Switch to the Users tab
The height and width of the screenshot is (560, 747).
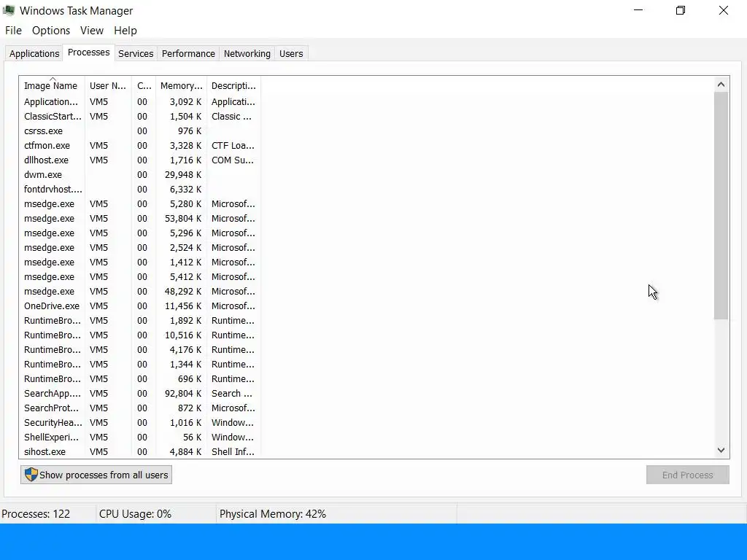point(291,54)
